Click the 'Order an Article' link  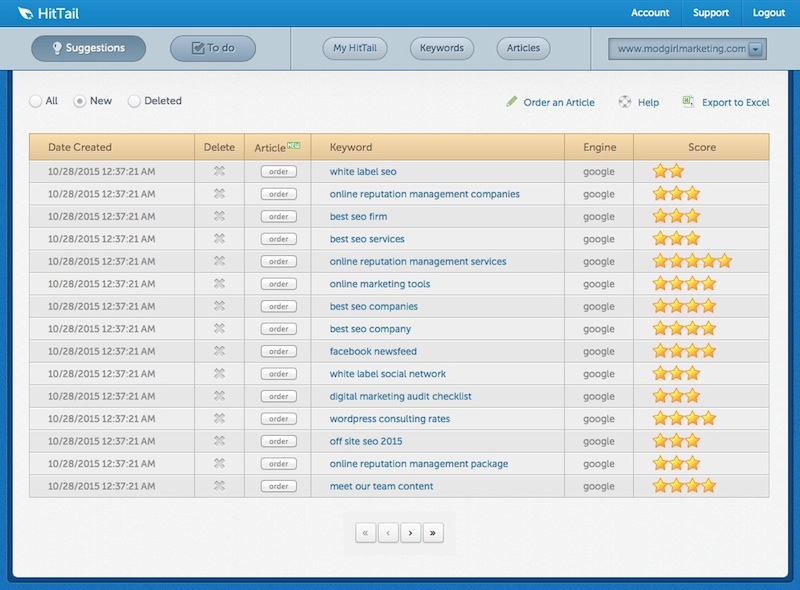(x=559, y=102)
